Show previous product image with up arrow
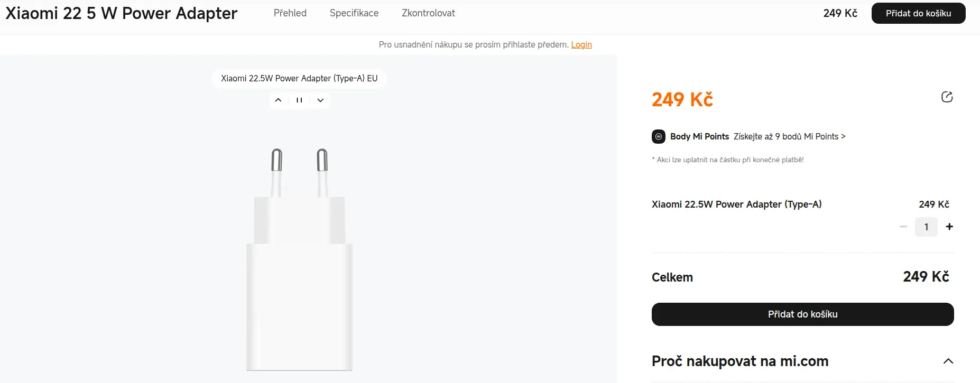The height and width of the screenshot is (383, 980). click(278, 100)
